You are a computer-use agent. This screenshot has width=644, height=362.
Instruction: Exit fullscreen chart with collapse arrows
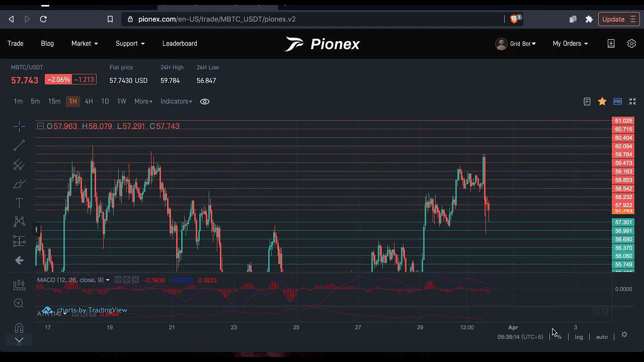(632, 102)
